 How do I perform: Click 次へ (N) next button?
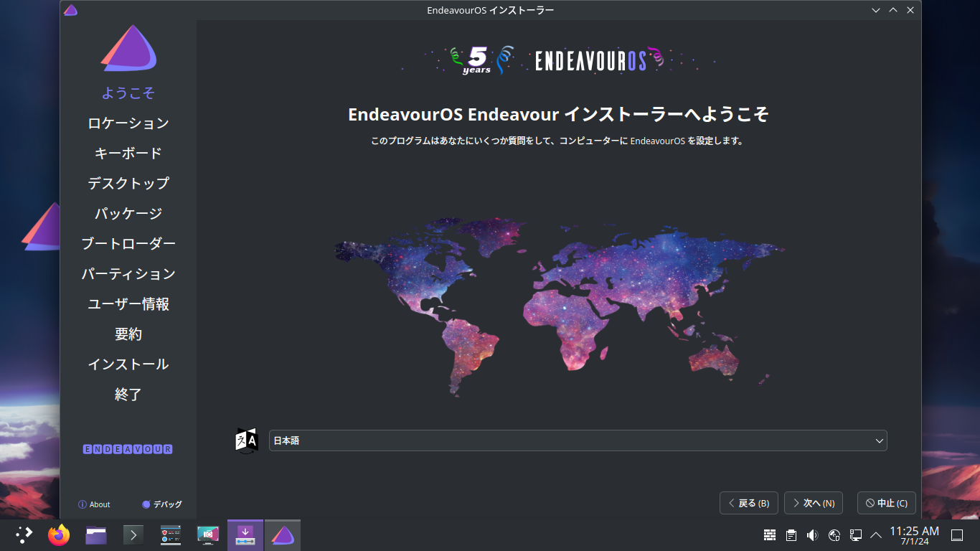coord(814,503)
